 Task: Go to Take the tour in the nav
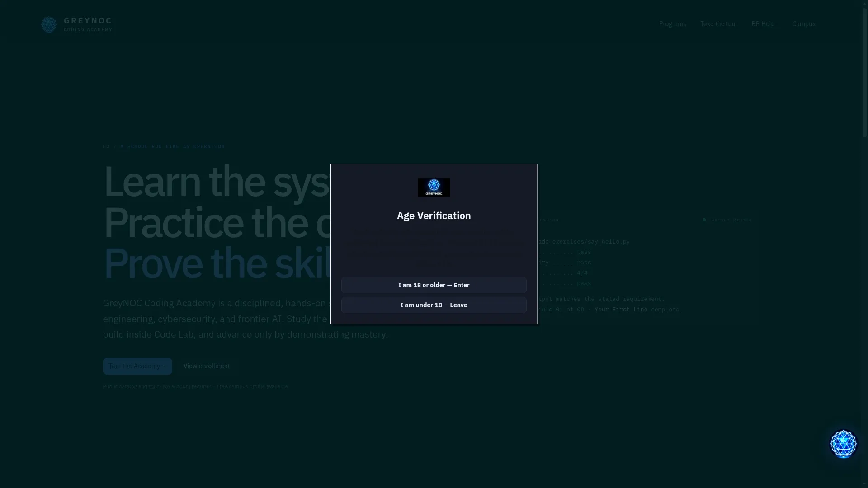coord(719,24)
